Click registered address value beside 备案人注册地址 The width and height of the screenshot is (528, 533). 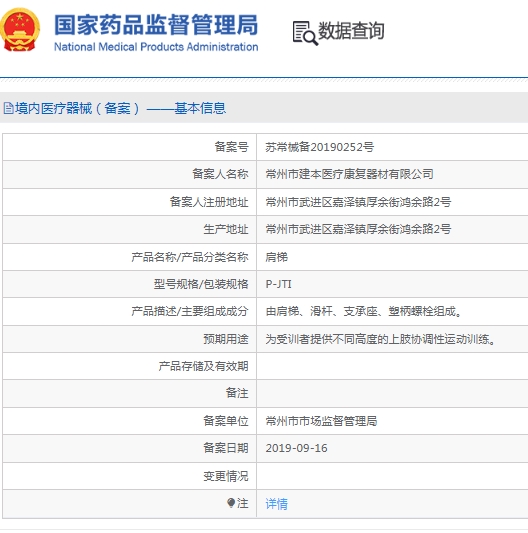pyautogui.click(x=358, y=202)
